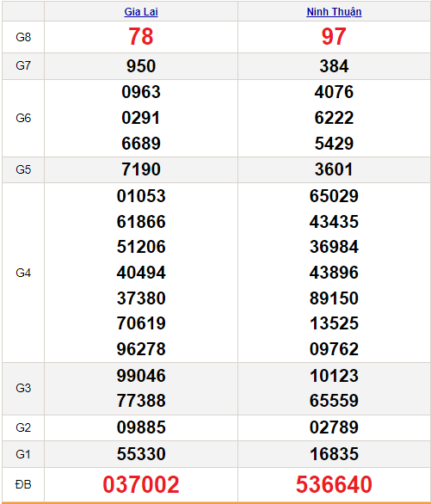Image resolution: width=431 pixels, height=504 pixels.
Task: Select Gia Lai G6 number 0963
Action: tap(141, 92)
